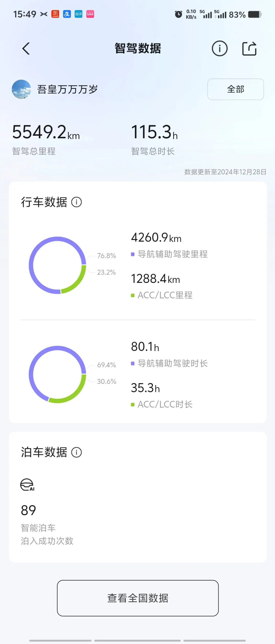Screen dimensions: 275x644
Task: Tap the Alipay notification icon
Action: 67,14
